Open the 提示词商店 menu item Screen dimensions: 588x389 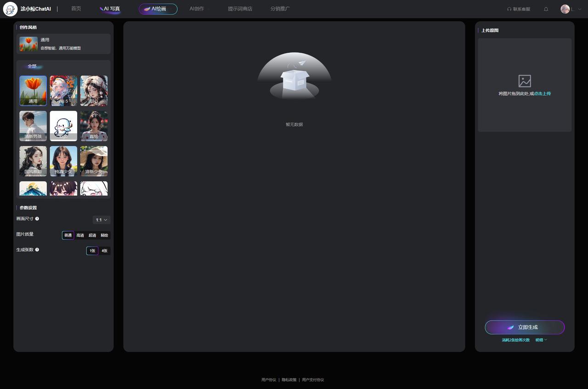click(240, 9)
